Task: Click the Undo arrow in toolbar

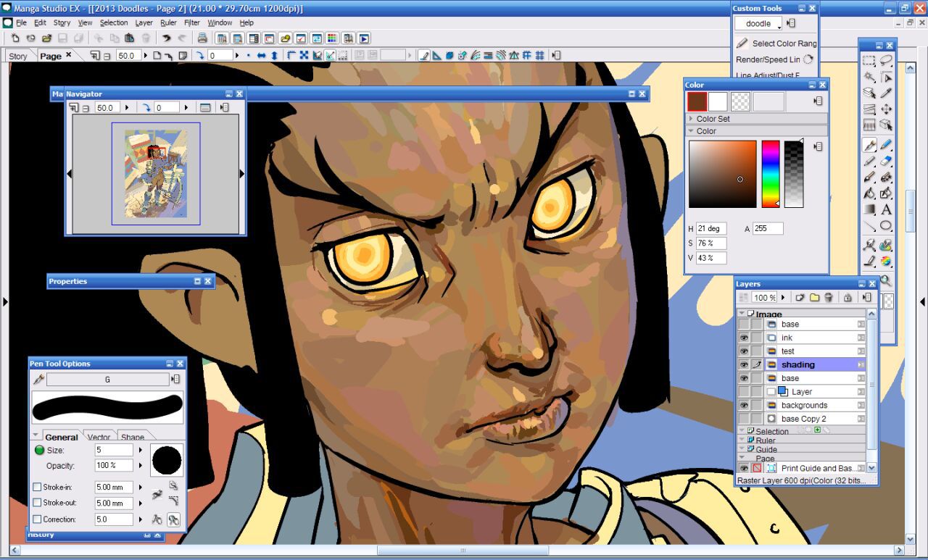Action: (x=166, y=38)
